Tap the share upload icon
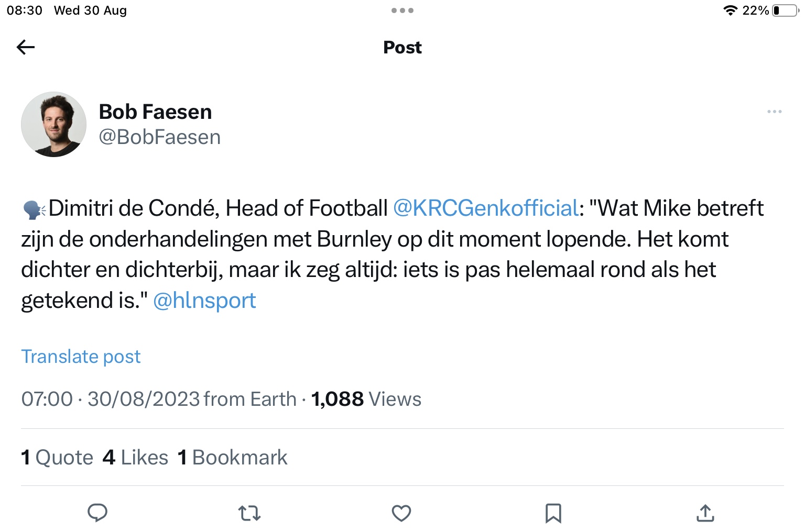The width and height of the screenshot is (805, 532). pyautogui.click(x=705, y=513)
